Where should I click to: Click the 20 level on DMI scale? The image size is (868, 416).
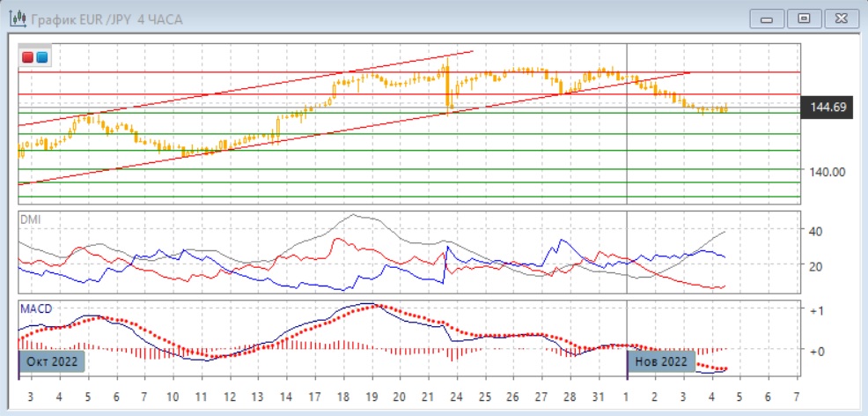click(815, 266)
